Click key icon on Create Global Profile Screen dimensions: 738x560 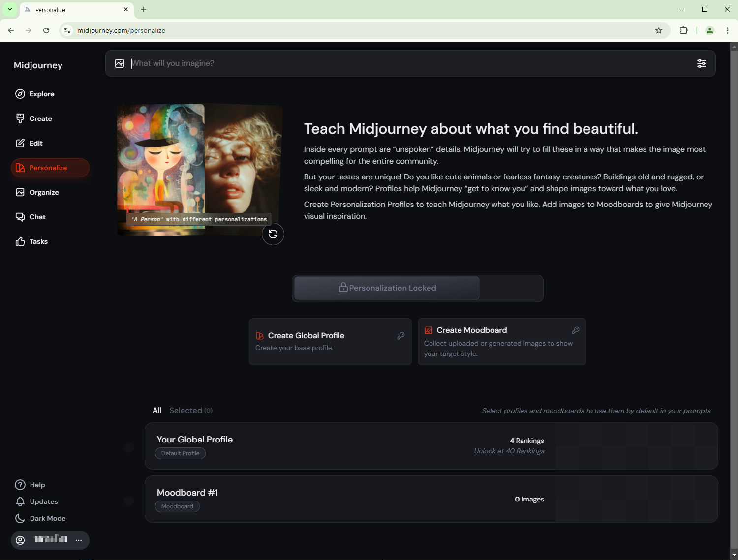pos(401,336)
